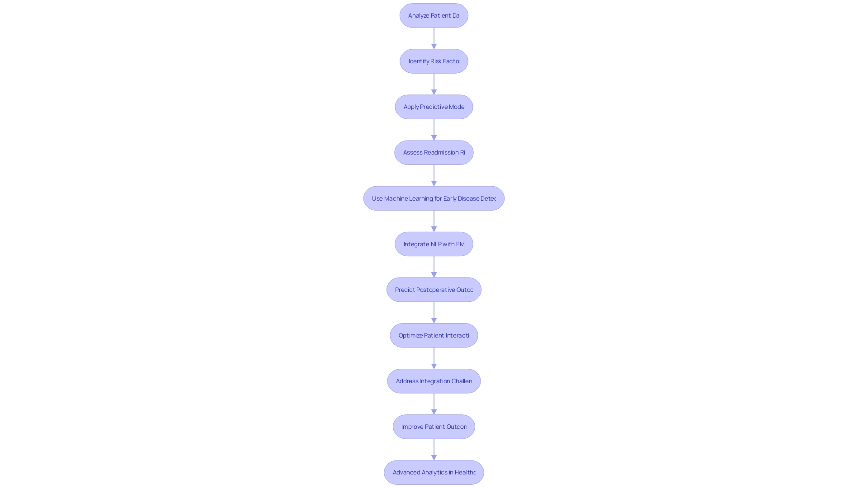868x488 pixels.
Task: Select the Advanced Analytics in Healthcare node
Action: 434,472
